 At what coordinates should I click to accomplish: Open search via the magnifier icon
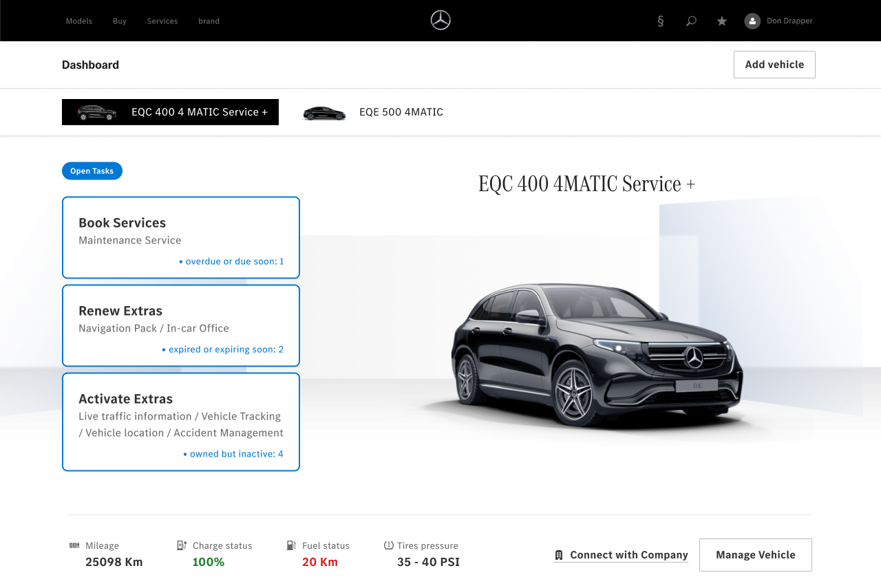pyautogui.click(x=691, y=21)
